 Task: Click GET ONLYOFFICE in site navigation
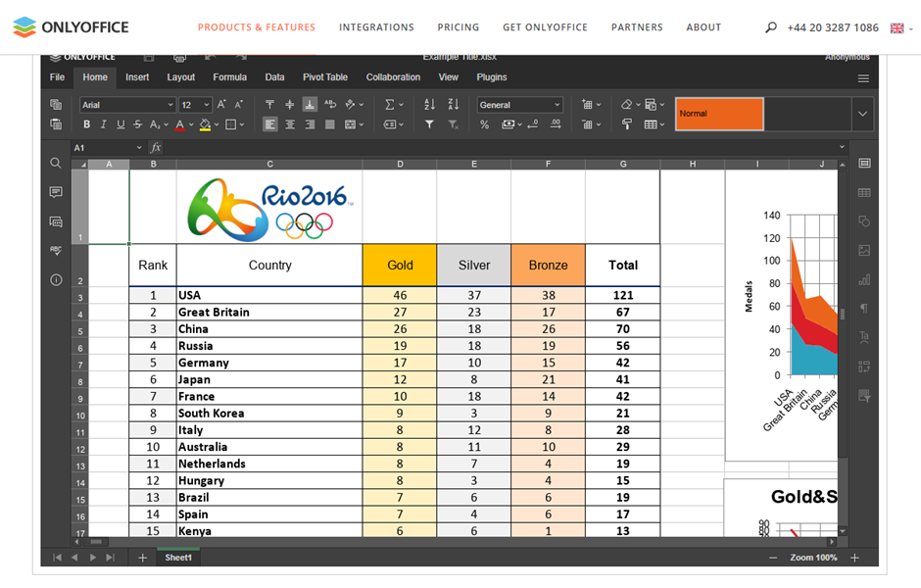(545, 27)
